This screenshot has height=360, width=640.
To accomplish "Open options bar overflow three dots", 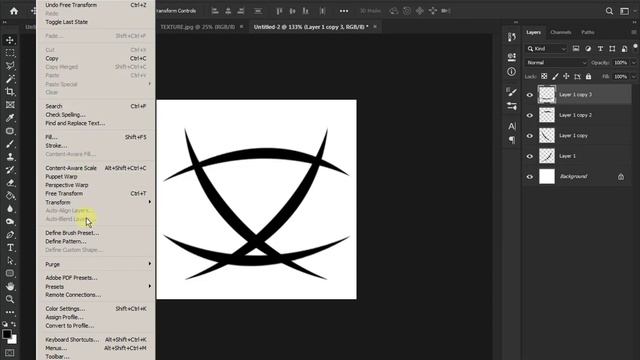I will click(x=344, y=11).
